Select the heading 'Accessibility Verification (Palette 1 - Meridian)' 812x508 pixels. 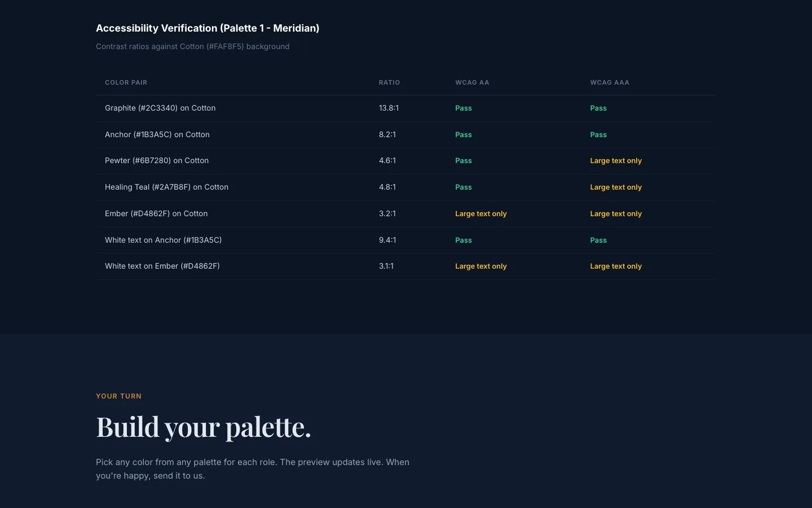point(208,28)
